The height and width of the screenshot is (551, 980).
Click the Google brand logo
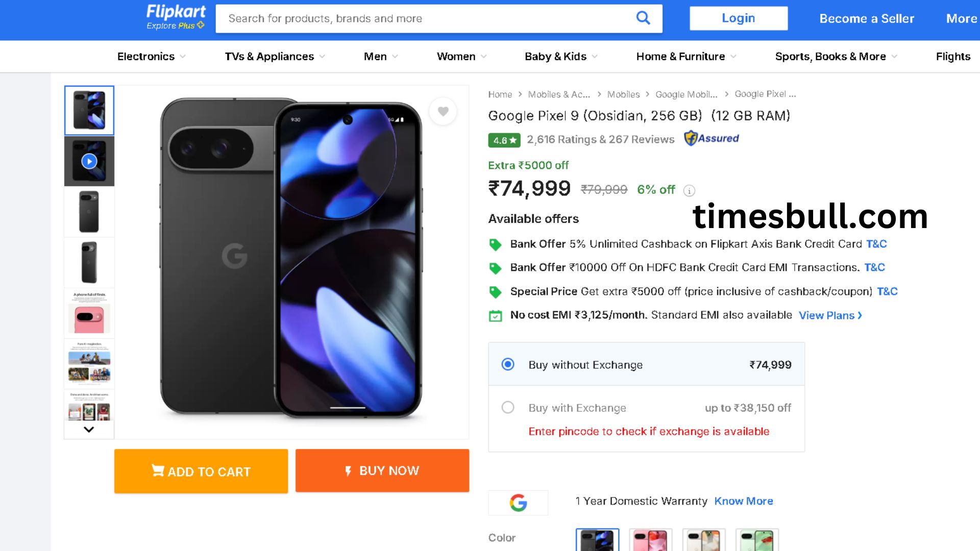518,503
